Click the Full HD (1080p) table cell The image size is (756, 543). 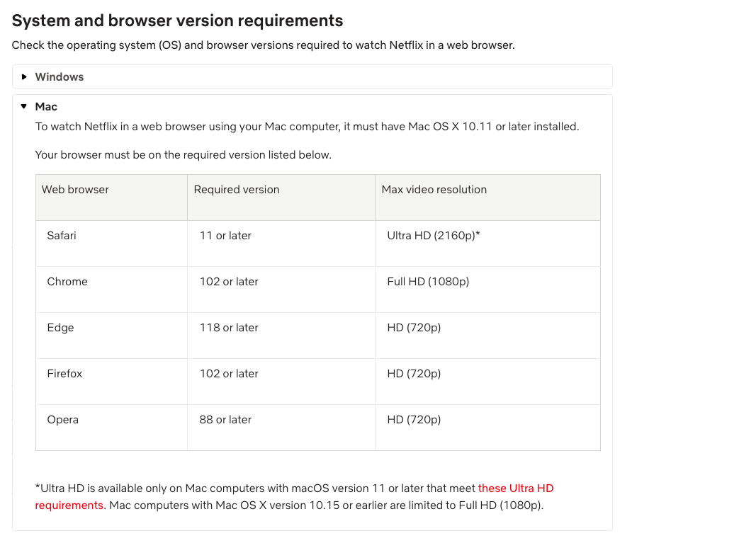coord(428,282)
